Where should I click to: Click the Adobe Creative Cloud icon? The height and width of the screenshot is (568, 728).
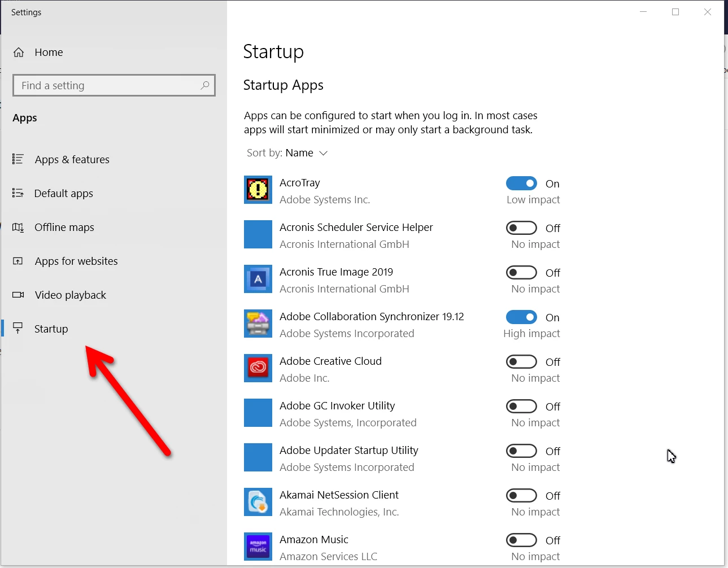[258, 368]
